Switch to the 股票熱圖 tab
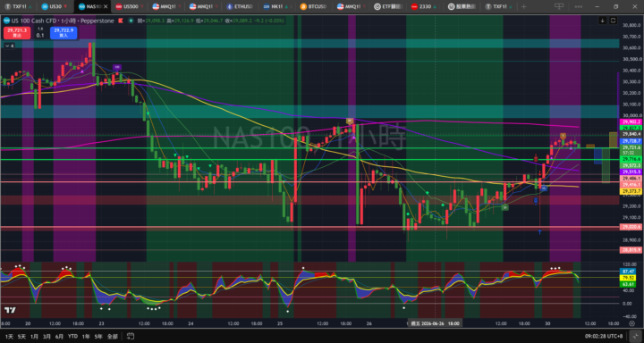Image resolution: width=644 pixels, height=343 pixels. pyautogui.click(x=462, y=6)
